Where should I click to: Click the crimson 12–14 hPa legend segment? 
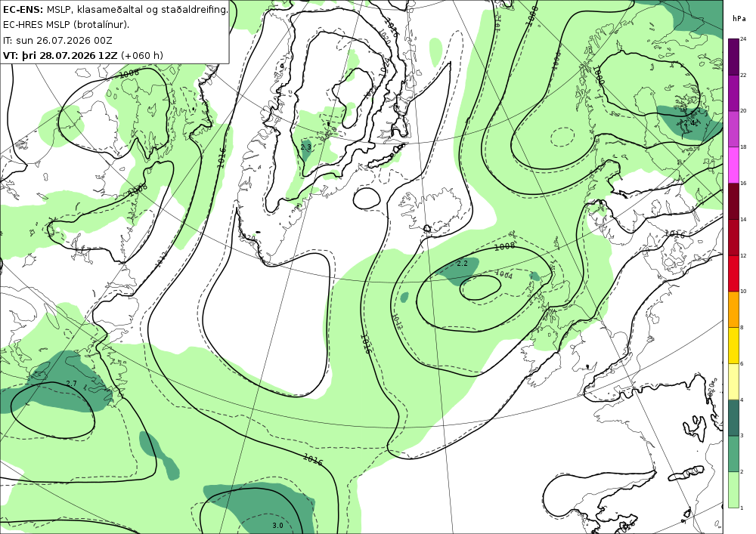click(733, 237)
